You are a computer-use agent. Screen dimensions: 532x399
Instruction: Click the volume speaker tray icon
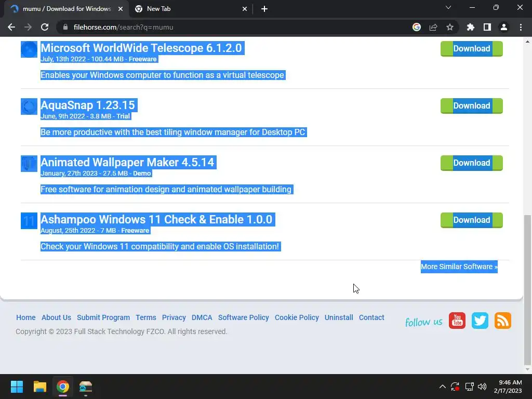[482, 387]
